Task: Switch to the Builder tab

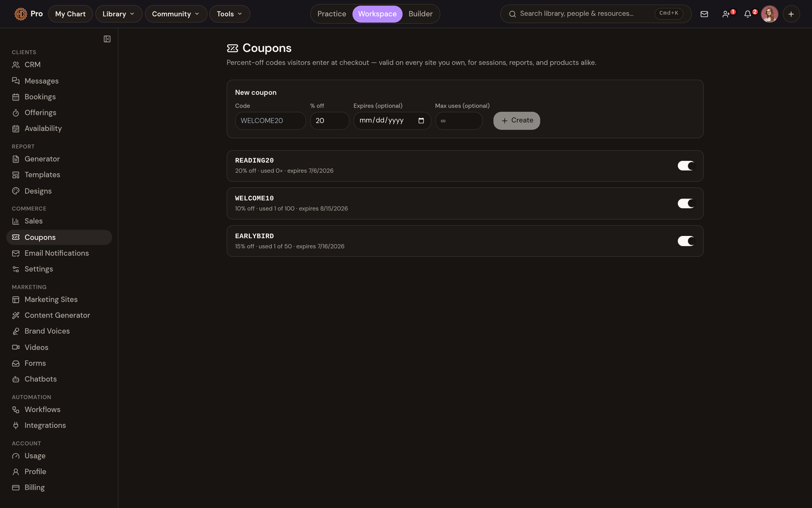Action: 420,14
